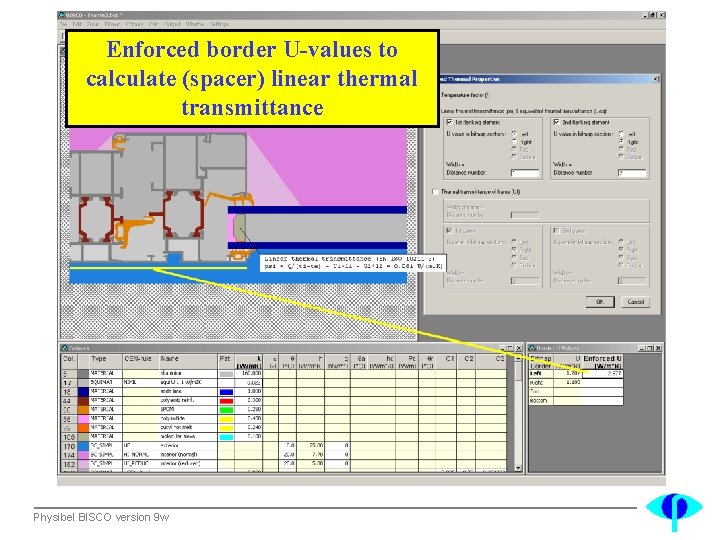Screen dimensions: 720x540
Task: Click the green pattern swatch of row 50
Action: click(x=226, y=410)
